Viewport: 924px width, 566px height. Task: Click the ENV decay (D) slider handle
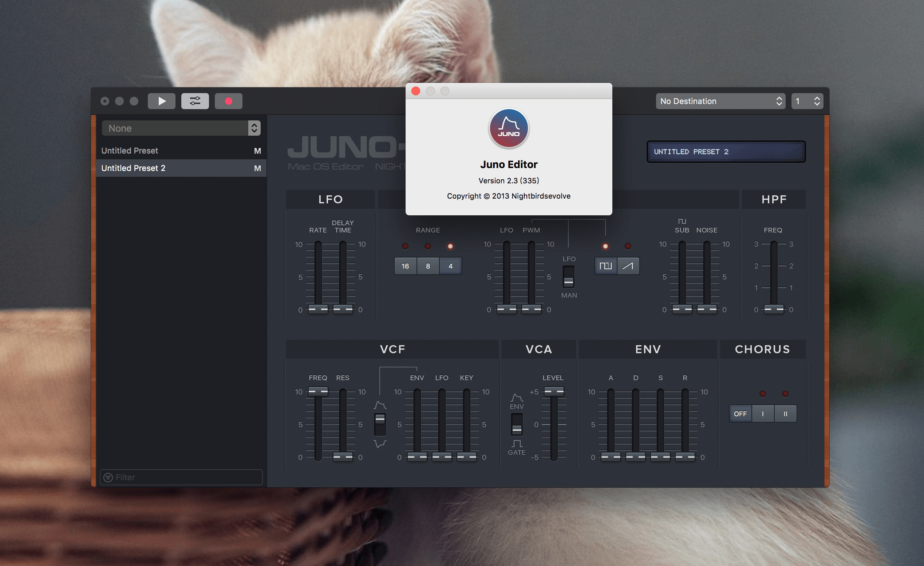[636, 457]
